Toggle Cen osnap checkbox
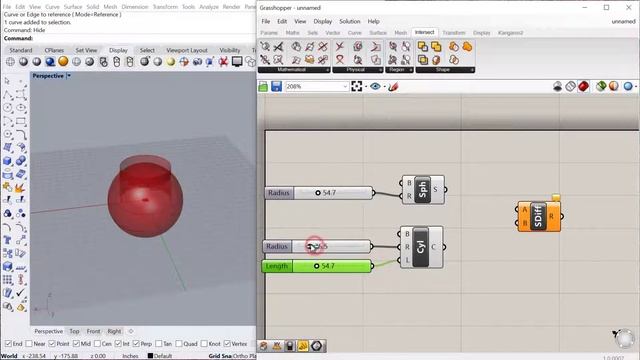 pos(97,344)
